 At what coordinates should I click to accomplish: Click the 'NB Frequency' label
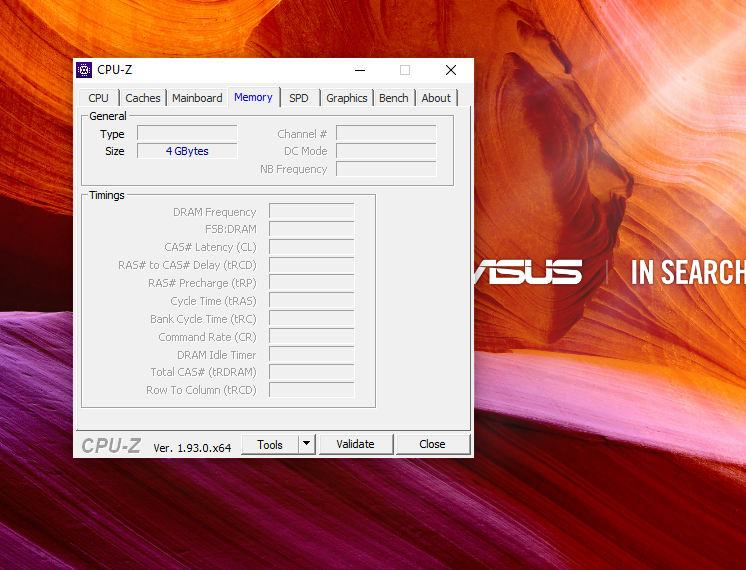point(294,169)
